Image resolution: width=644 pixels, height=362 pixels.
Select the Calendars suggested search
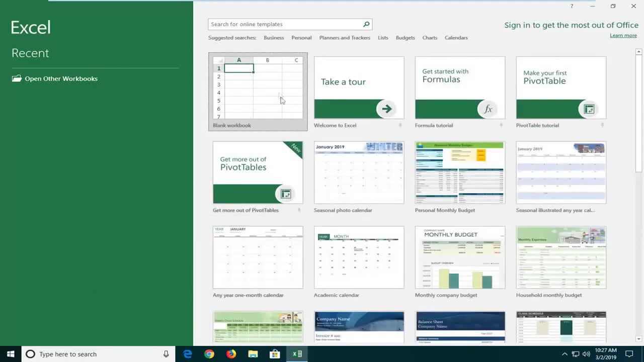tap(456, 38)
